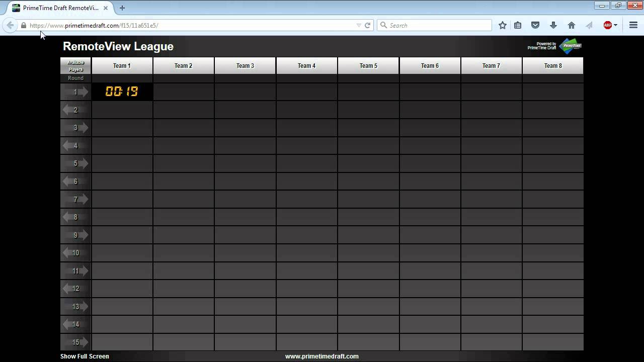Open the URL history dropdown arrow

359,25
